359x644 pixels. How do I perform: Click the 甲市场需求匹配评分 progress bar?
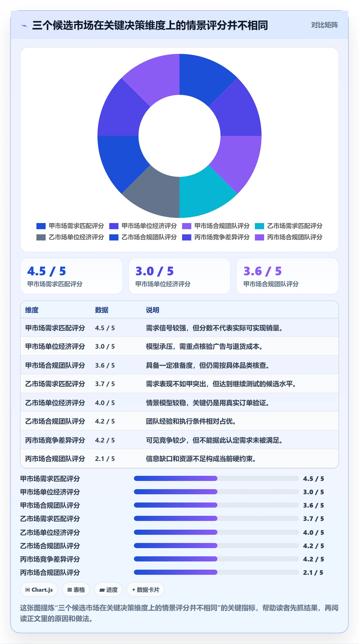[216, 478]
